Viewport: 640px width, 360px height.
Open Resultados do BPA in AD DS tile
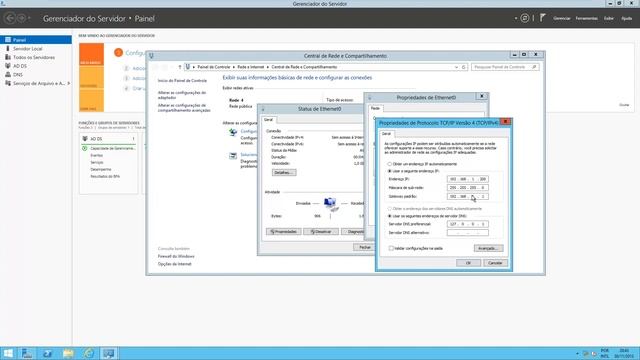tap(105, 176)
